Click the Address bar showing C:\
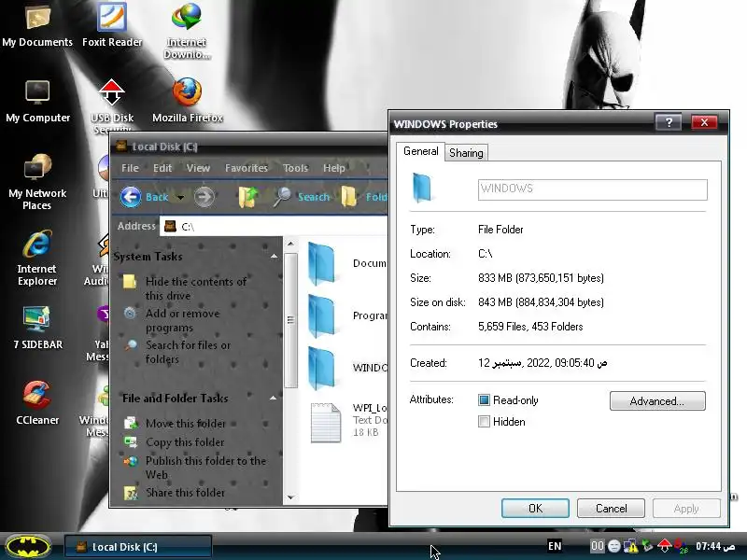Screen dimensions: 747x560 point(275,226)
